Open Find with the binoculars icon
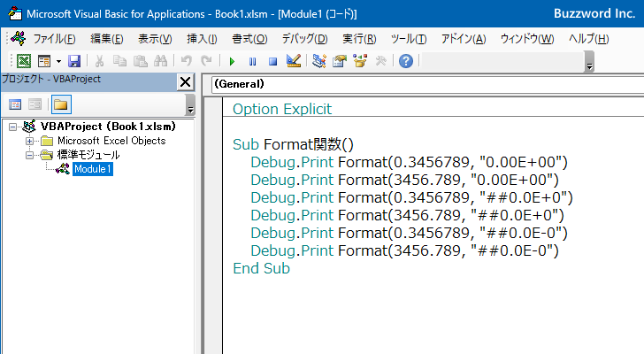The image size is (644, 354). [x=161, y=61]
